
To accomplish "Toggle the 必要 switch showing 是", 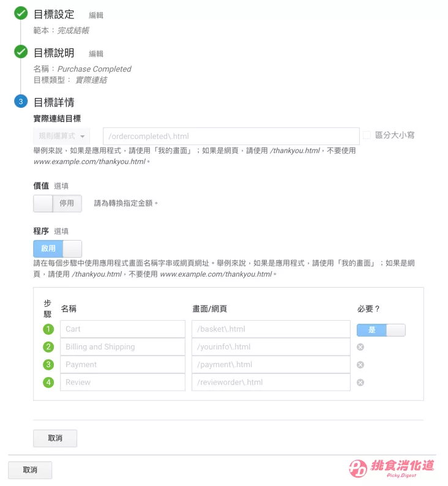I will [x=381, y=330].
